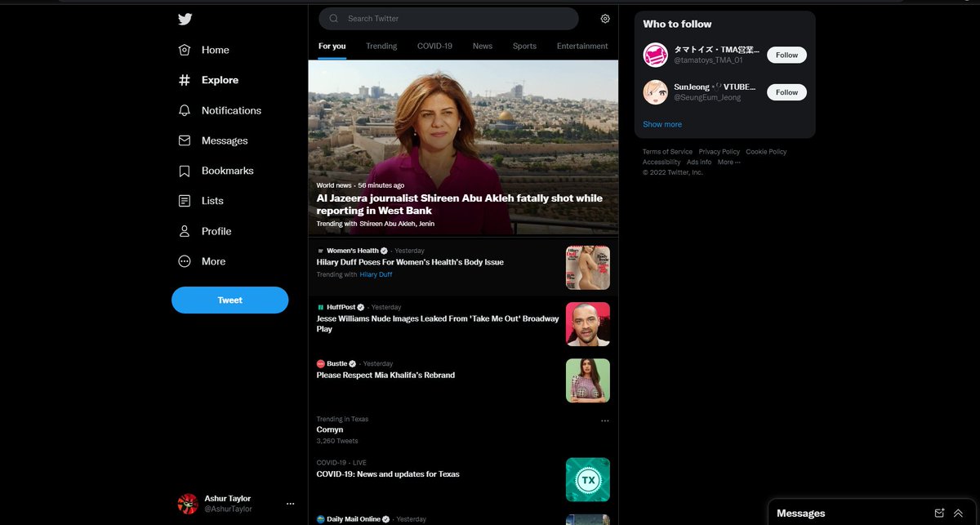
Task: Click the Bustle publisher name
Action: 337,363
